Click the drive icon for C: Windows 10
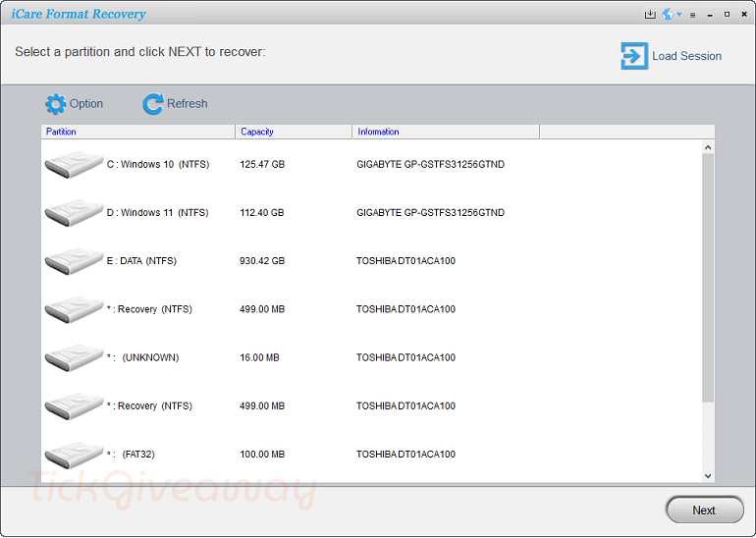 point(74,164)
